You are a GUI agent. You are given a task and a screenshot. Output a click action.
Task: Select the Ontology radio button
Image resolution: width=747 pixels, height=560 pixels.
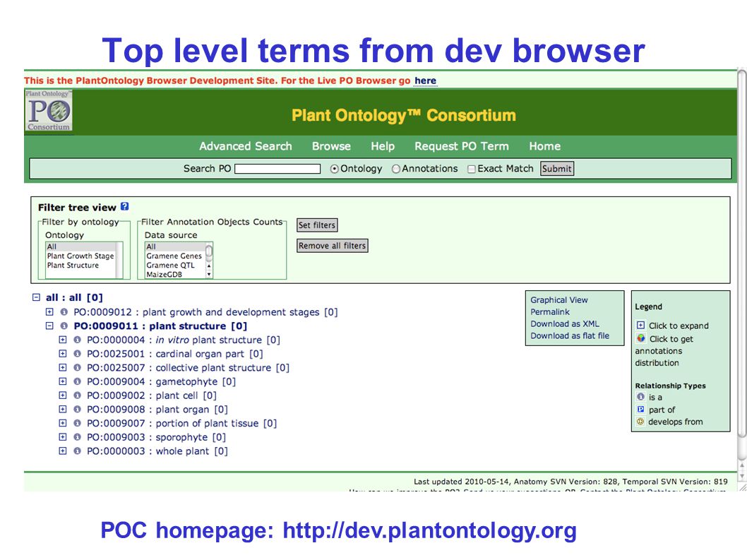(335, 169)
